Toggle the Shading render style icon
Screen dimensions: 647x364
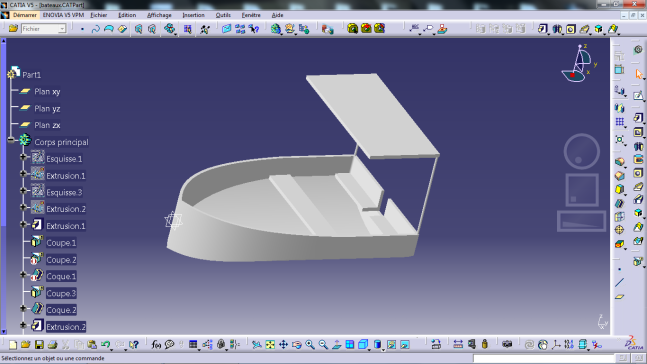pyautogui.click(x=377, y=345)
